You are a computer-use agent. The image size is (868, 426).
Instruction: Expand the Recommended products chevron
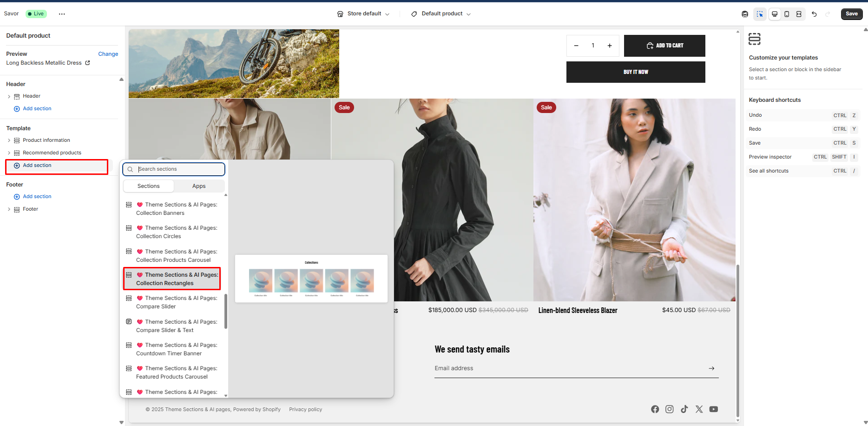tap(9, 153)
